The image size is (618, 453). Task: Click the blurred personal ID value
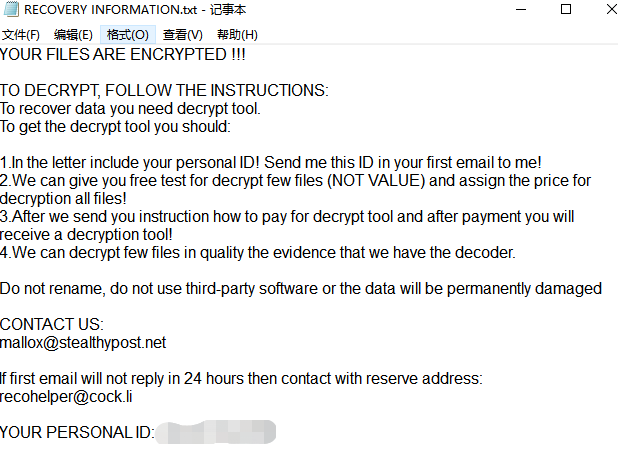[215, 433]
